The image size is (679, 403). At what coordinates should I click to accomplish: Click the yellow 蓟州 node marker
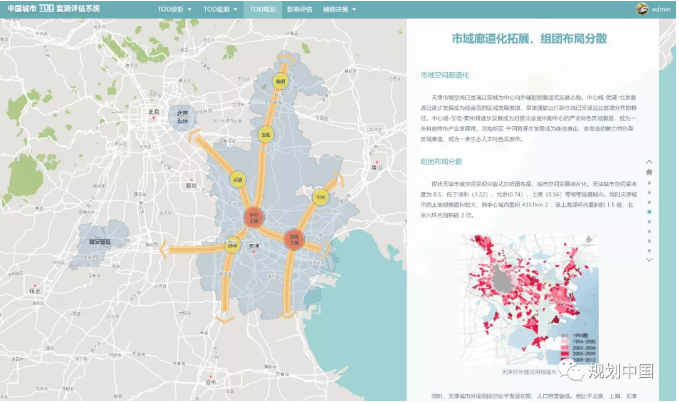(281, 79)
